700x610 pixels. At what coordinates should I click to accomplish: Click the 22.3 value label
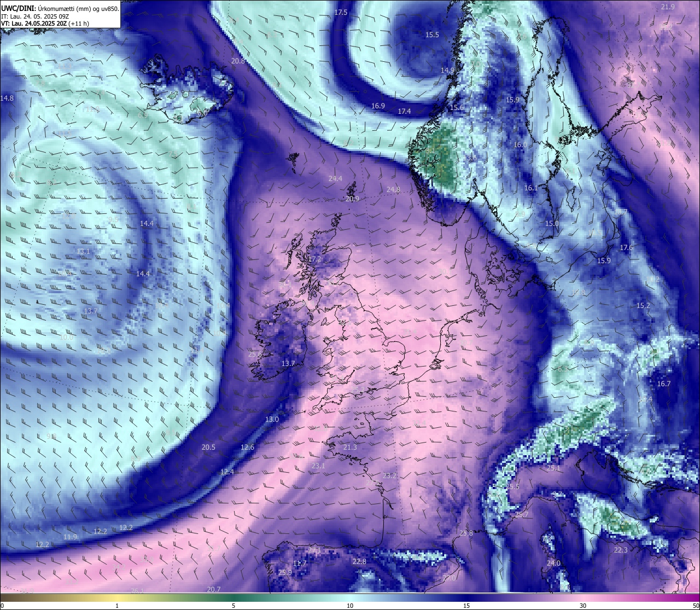621,550
